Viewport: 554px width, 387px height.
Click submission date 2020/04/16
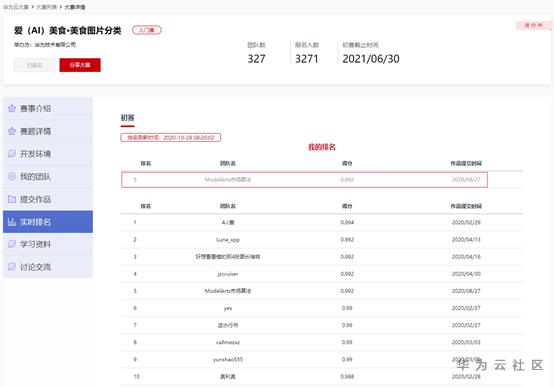pyautogui.click(x=466, y=257)
